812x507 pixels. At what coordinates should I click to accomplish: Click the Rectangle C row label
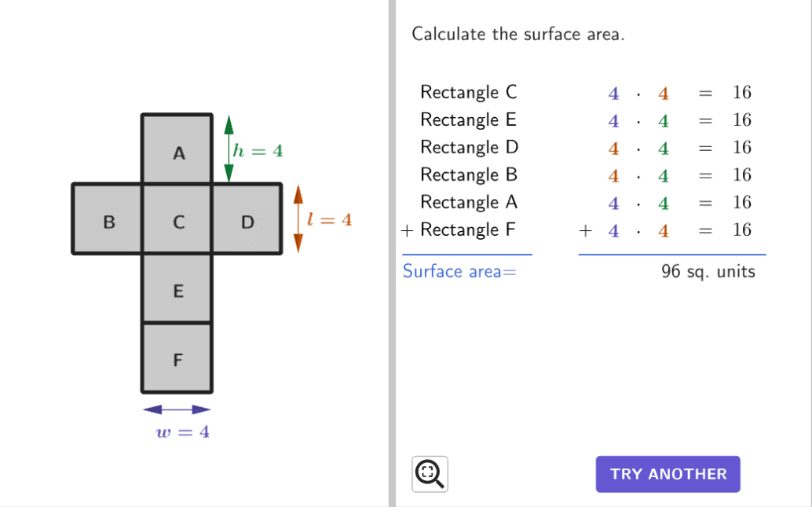tap(469, 93)
